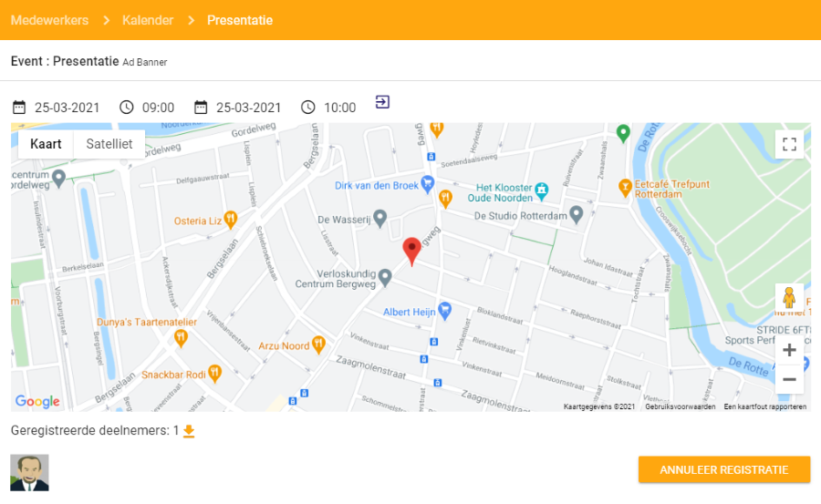Click the Dunya's Taartenatelier marker
Screen dimensions: 821x504
(x=181, y=338)
